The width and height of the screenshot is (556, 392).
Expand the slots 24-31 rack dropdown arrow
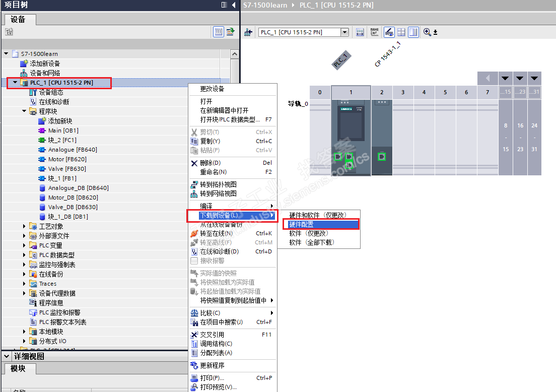pos(534,78)
